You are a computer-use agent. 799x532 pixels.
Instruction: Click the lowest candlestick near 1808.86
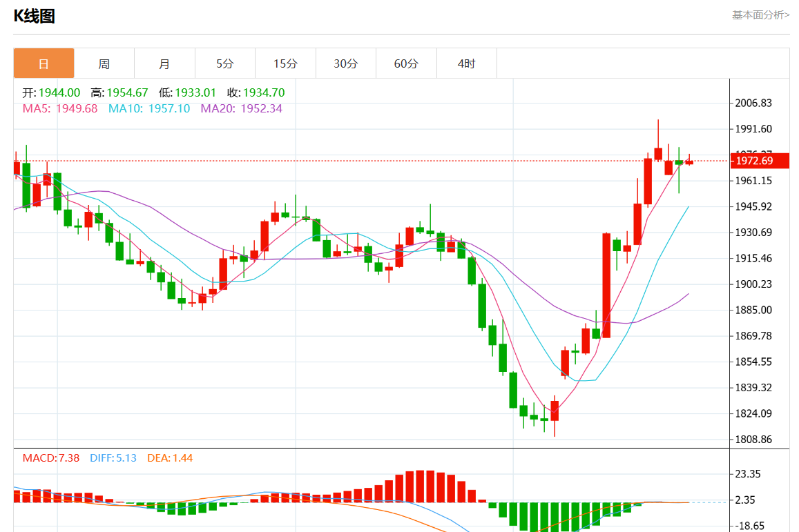coord(555,411)
